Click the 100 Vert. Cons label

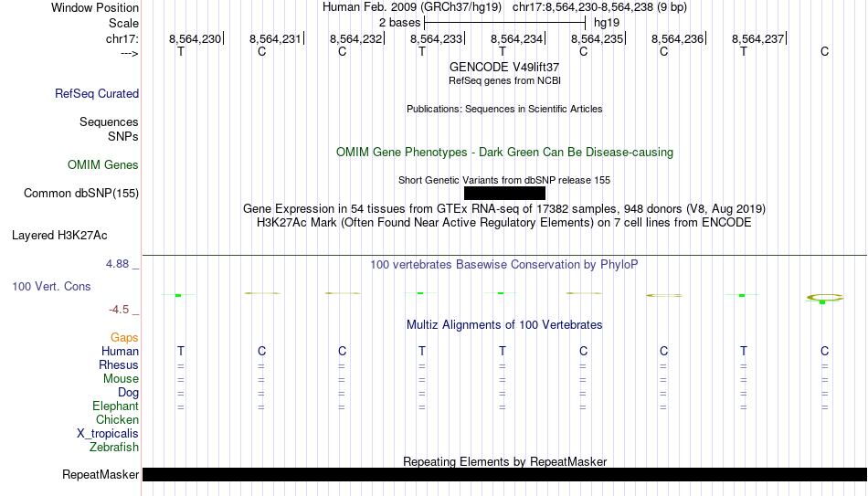(x=51, y=286)
